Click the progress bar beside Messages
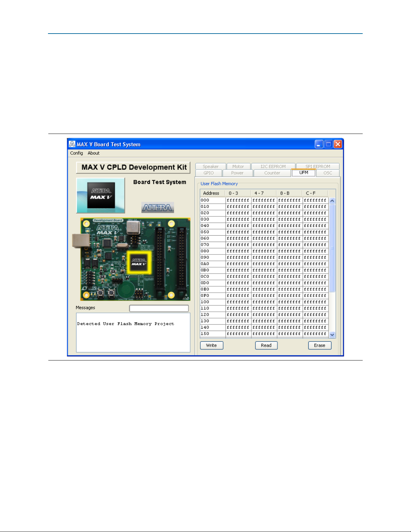This screenshot has height=532, width=411. pos(159,308)
